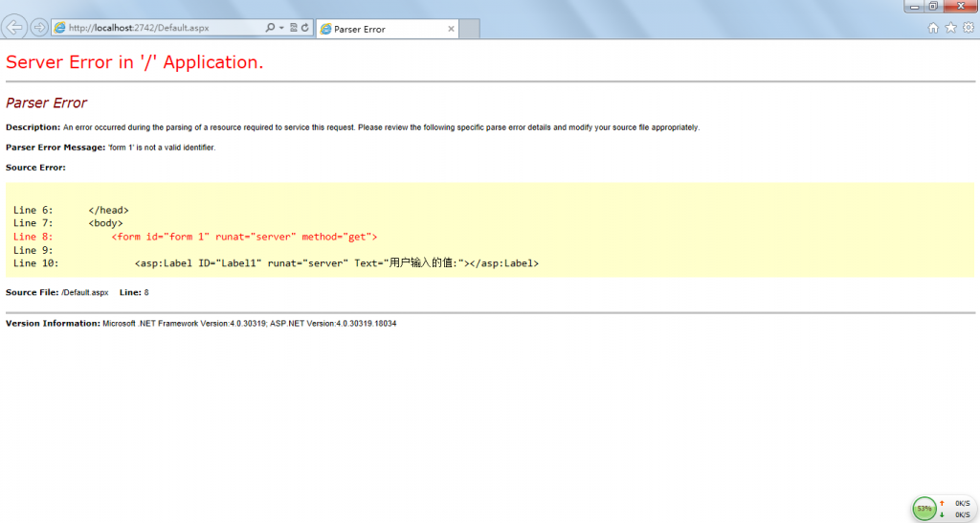Go to the Home page icon
The image size is (980, 523).
tap(933, 28)
